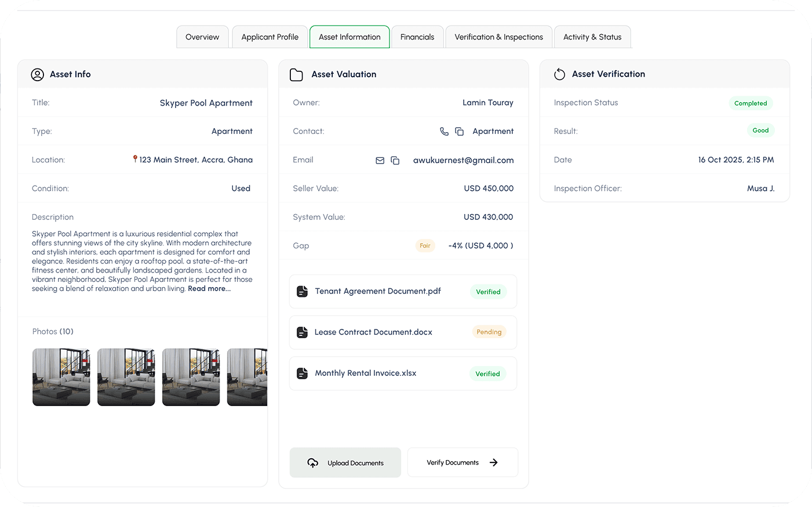The height and width of the screenshot is (507, 812).
Task: Switch to the Activity & Status tab
Action: [592, 37]
